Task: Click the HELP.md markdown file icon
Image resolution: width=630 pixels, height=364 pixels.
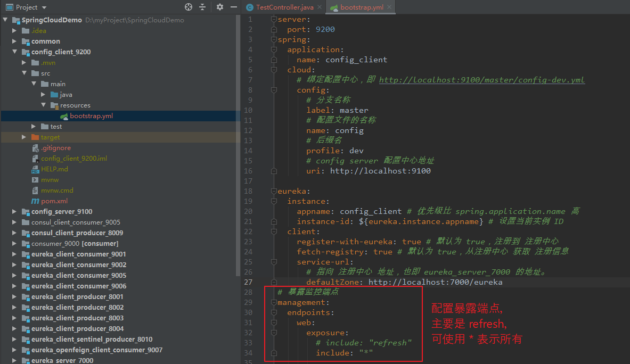Action: click(x=35, y=169)
